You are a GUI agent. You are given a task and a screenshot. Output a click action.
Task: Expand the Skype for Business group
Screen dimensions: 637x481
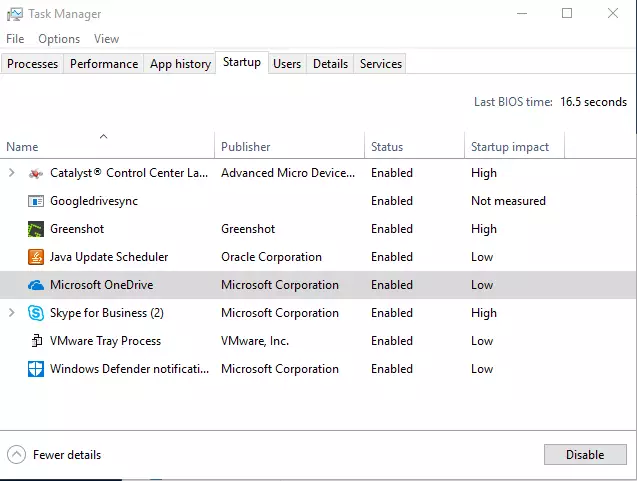tap(12, 313)
